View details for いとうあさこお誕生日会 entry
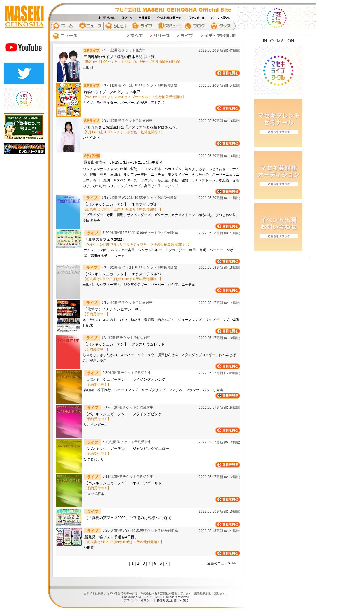This screenshot has height=614, width=364. point(228,143)
